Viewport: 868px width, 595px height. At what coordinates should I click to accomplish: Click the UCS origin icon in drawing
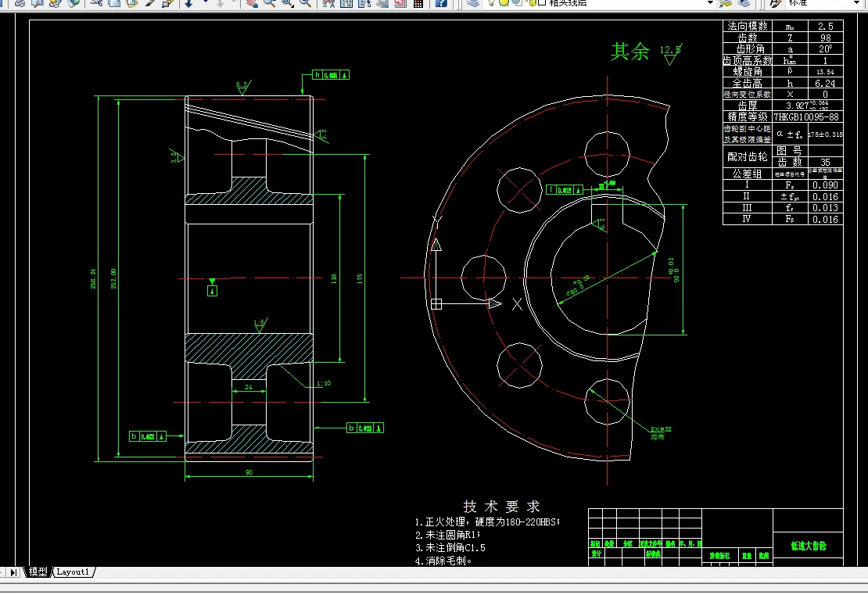click(436, 304)
